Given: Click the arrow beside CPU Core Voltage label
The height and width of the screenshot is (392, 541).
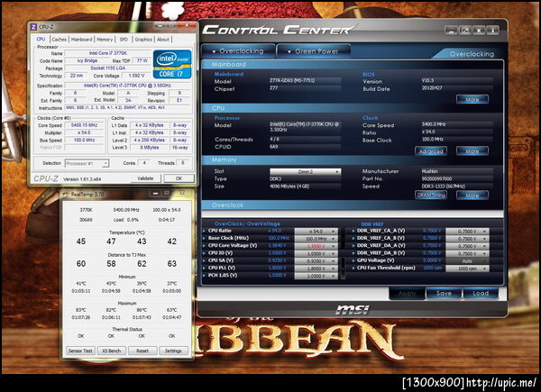Looking at the screenshot, I should [205, 246].
